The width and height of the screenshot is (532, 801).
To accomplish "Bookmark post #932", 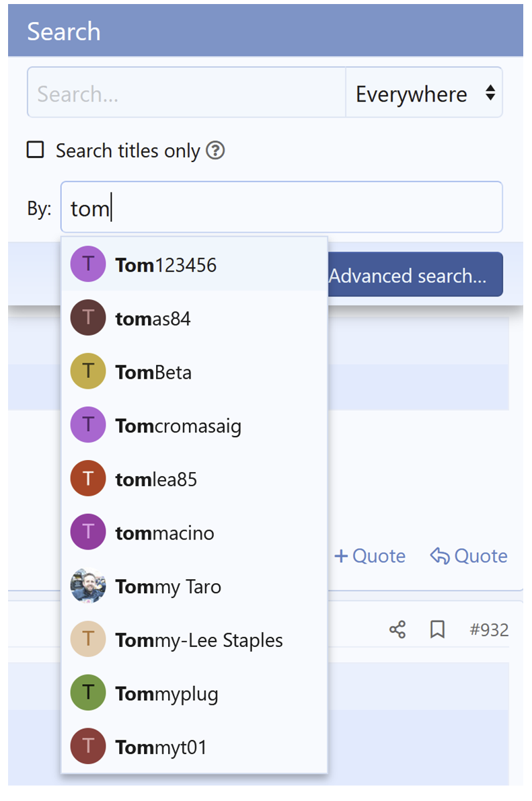I will pyautogui.click(x=438, y=630).
